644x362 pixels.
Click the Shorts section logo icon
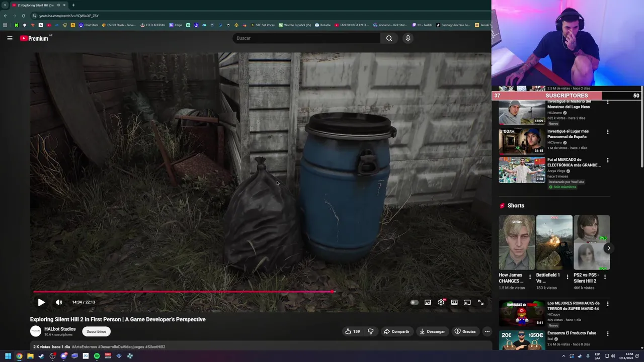pyautogui.click(x=502, y=206)
